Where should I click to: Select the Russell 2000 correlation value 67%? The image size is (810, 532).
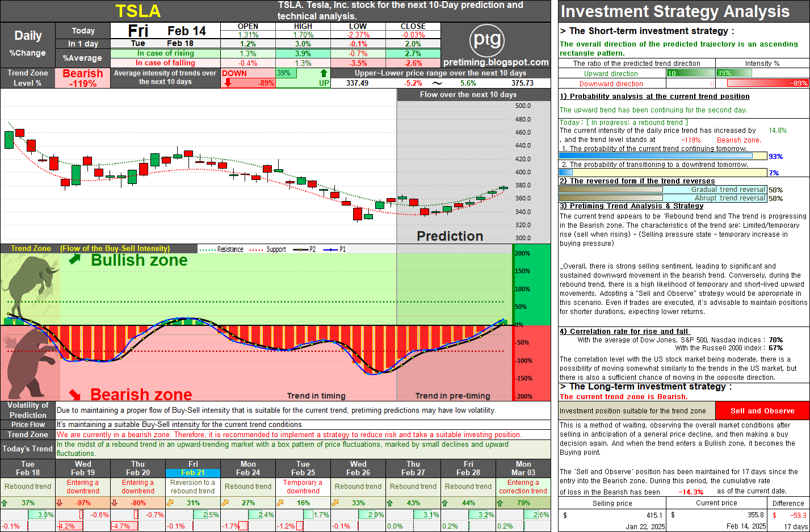(x=775, y=348)
